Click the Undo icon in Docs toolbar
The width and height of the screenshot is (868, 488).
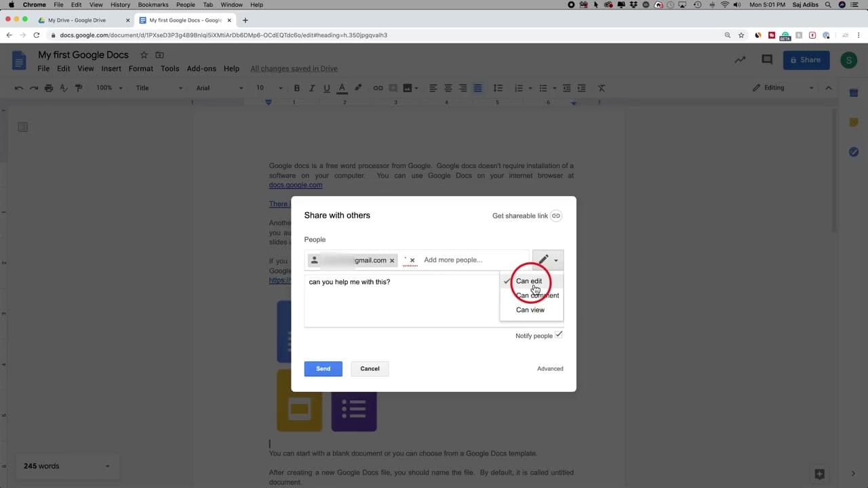18,88
